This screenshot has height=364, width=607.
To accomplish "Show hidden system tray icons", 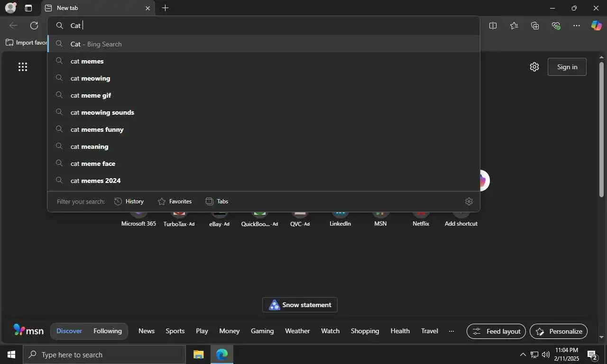I will click(x=523, y=355).
